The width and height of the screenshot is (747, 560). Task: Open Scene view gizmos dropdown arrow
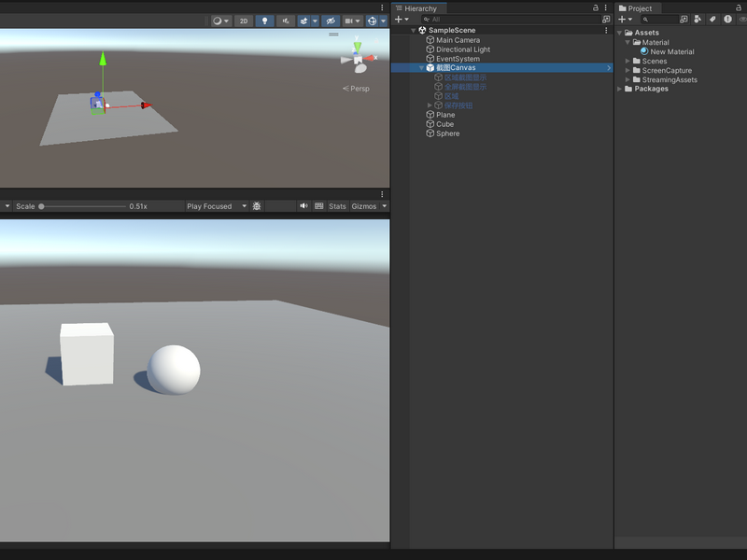coord(383,21)
